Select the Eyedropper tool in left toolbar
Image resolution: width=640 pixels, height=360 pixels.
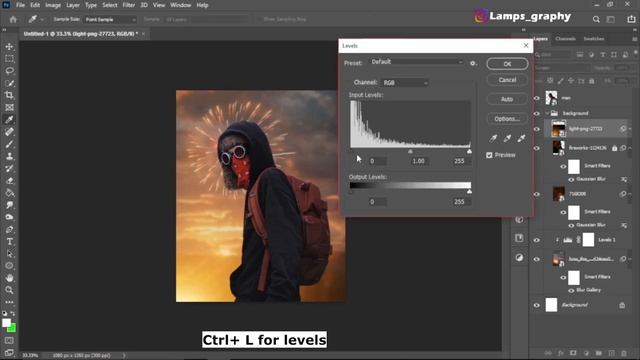(9, 120)
